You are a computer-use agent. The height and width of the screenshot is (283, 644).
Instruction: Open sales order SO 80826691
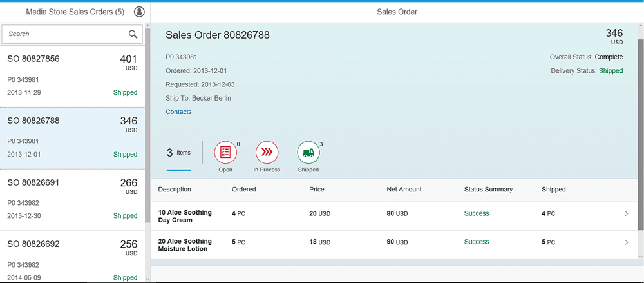pyautogui.click(x=72, y=199)
